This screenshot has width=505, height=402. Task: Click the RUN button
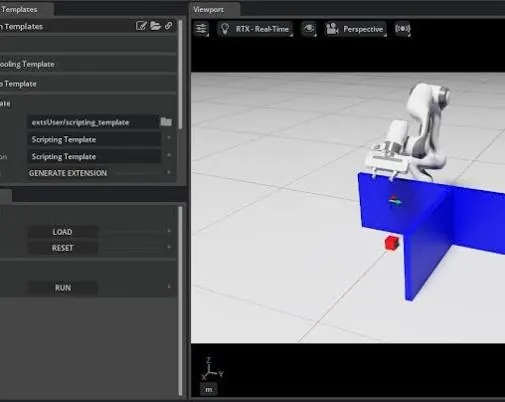click(x=63, y=288)
